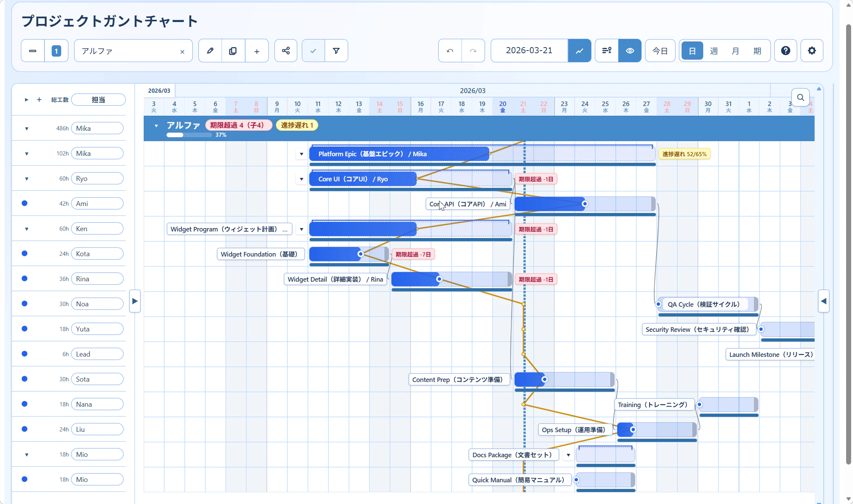Toggle the checkmark button in toolbar
853x504 pixels.
[313, 51]
